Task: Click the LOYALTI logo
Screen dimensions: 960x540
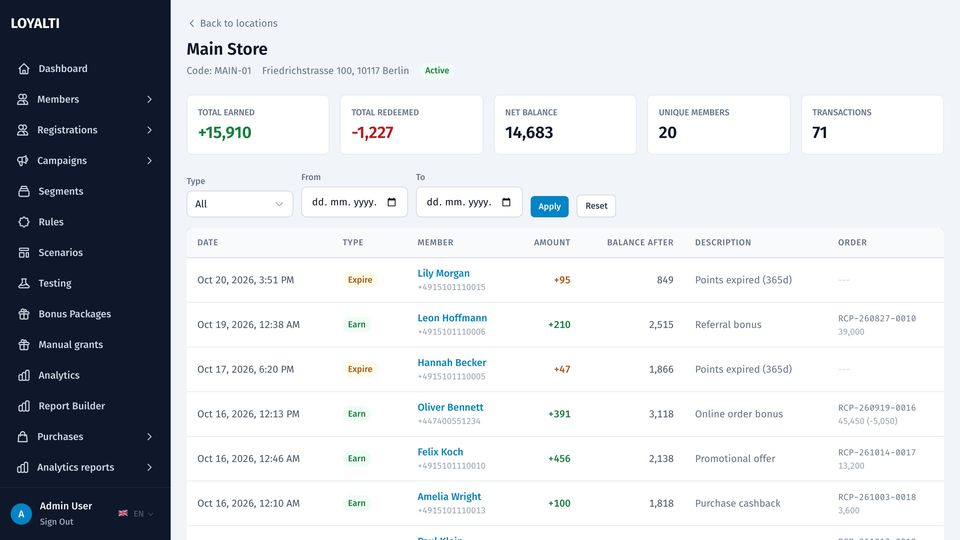Action: tap(35, 23)
